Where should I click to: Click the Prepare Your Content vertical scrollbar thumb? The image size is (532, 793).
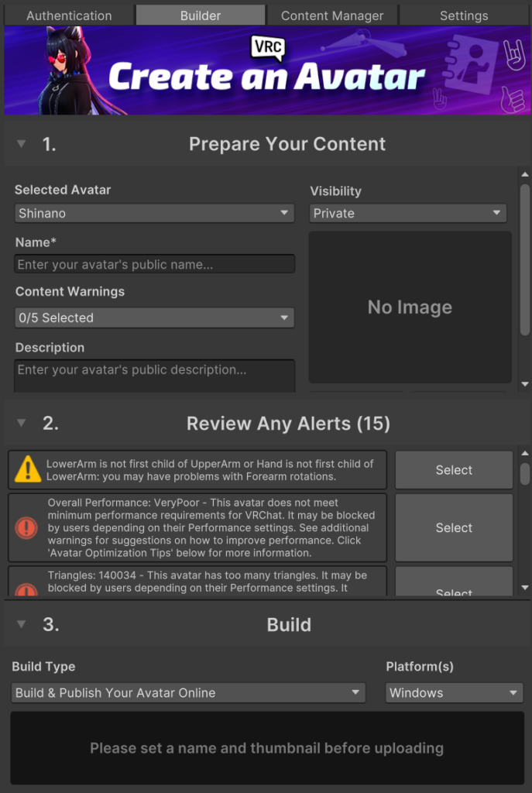[x=525, y=259]
